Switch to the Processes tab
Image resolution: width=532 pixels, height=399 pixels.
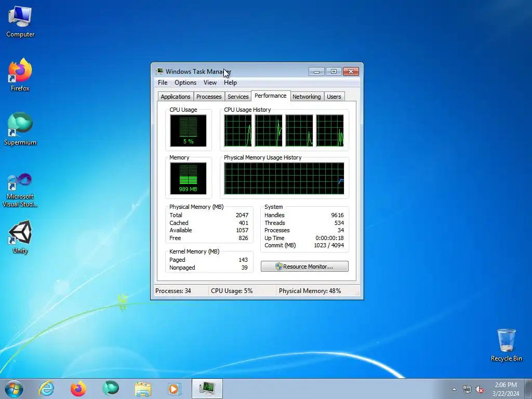coord(209,97)
